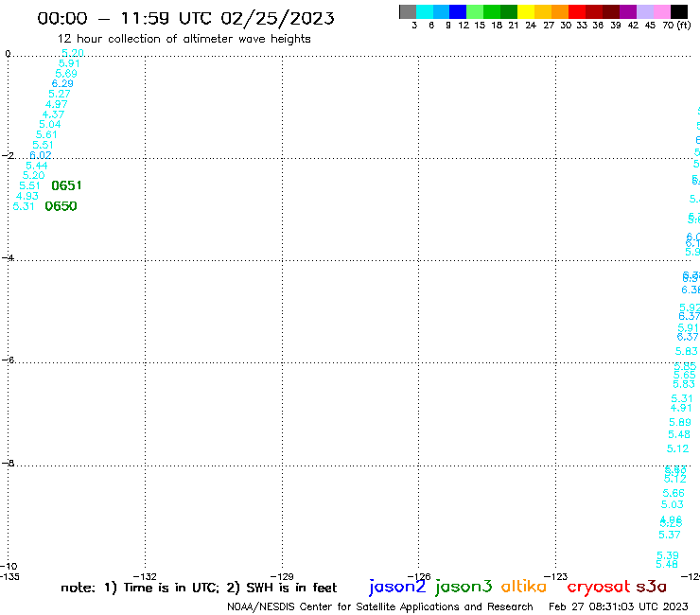Viewport: 700px width, 615px height.
Task: Click the gray swatch in the color legend
Action: click(x=408, y=11)
